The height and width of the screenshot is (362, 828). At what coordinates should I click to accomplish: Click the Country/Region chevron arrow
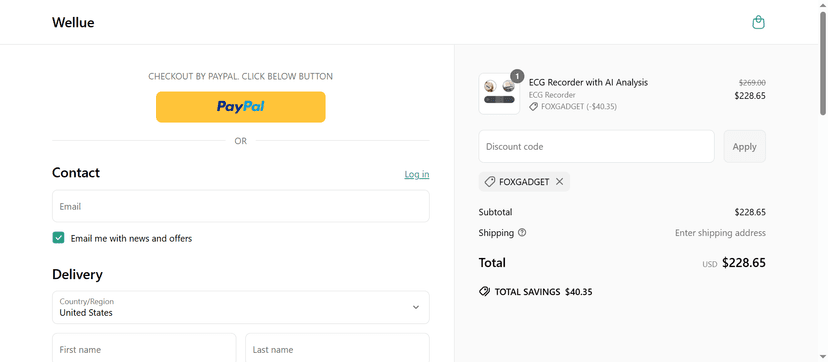click(x=416, y=307)
